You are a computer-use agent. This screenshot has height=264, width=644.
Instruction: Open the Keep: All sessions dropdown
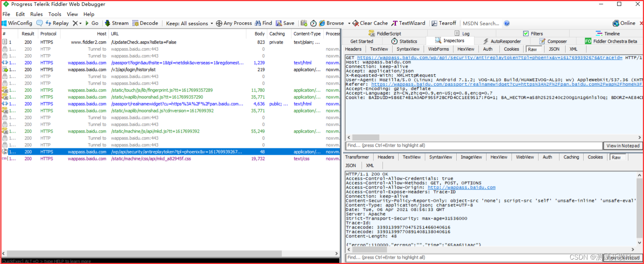click(189, 23)
